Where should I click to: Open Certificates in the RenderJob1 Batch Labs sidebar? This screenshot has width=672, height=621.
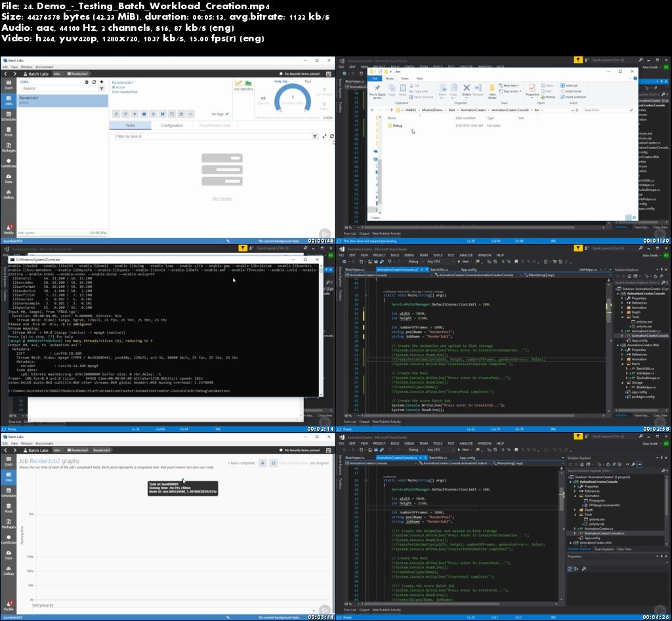pos(9,163)
